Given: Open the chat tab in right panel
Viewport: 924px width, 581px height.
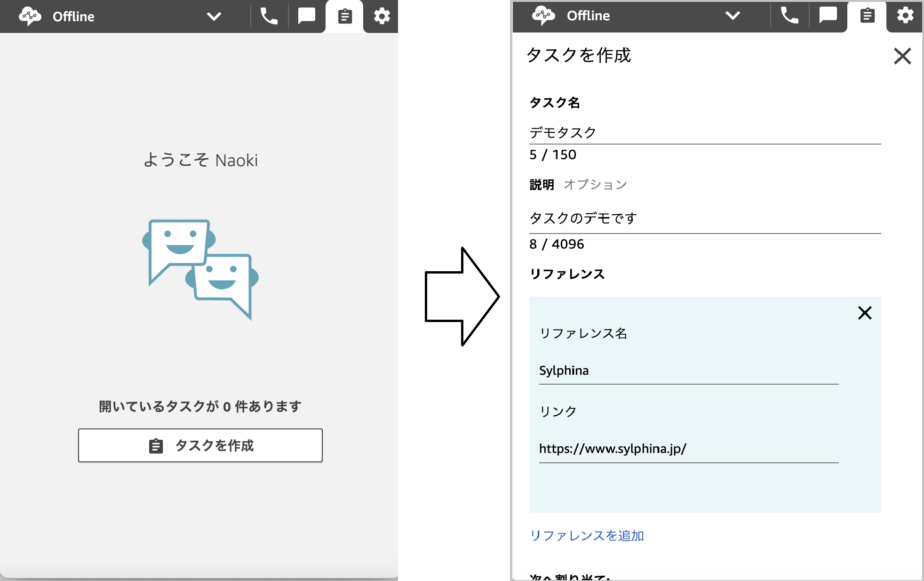Looking at the screenshot, I should coord(828,16).
